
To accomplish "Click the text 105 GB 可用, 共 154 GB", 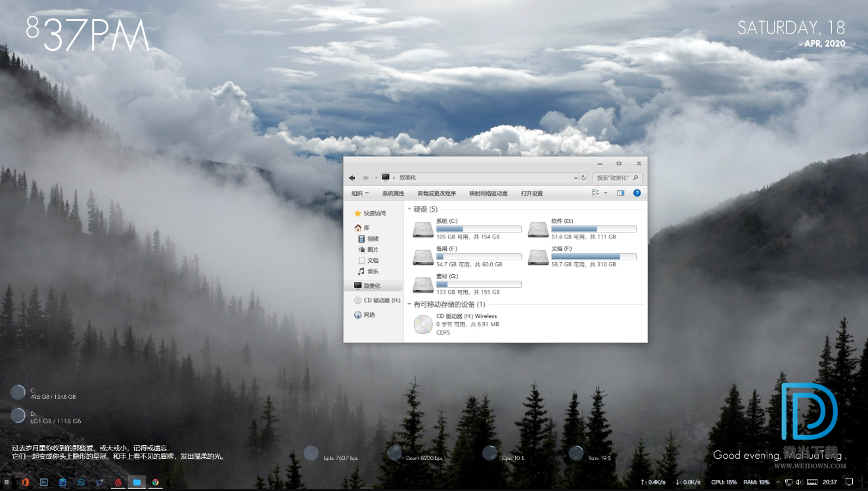I will (468, 237).
